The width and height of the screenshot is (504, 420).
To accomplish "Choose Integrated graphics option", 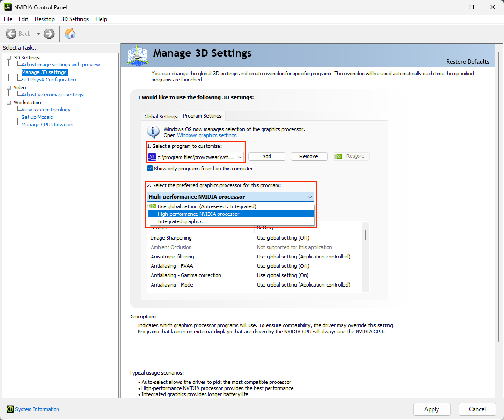I will point(230,221).
